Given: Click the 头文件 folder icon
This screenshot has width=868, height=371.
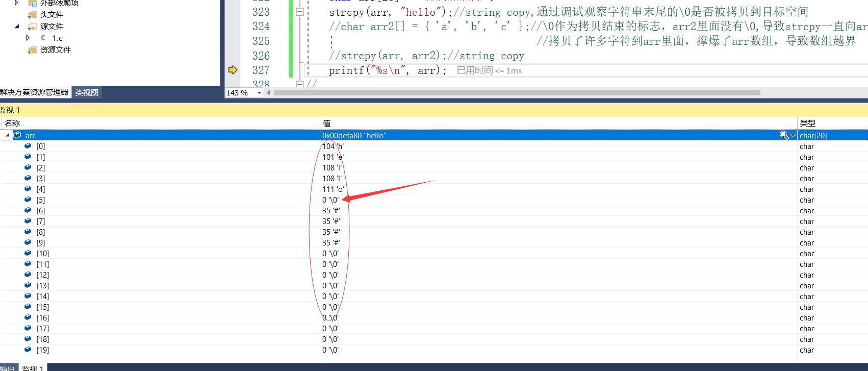Looking at the screenshot, I should click(x=32, y=14).
